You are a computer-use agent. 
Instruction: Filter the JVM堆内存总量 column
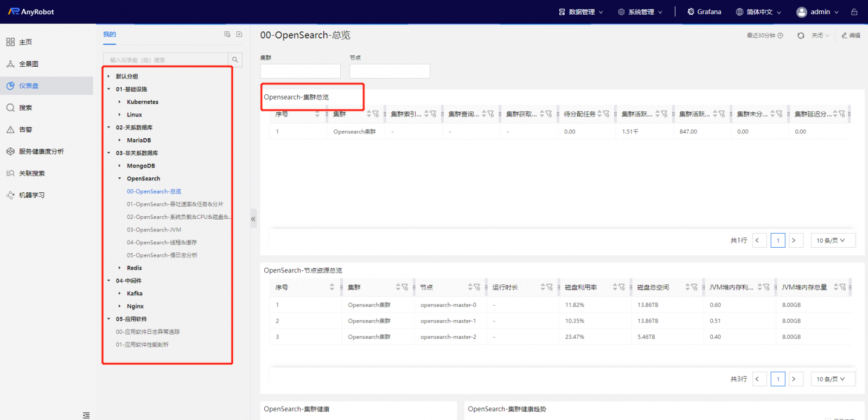[x=843, y=287]
